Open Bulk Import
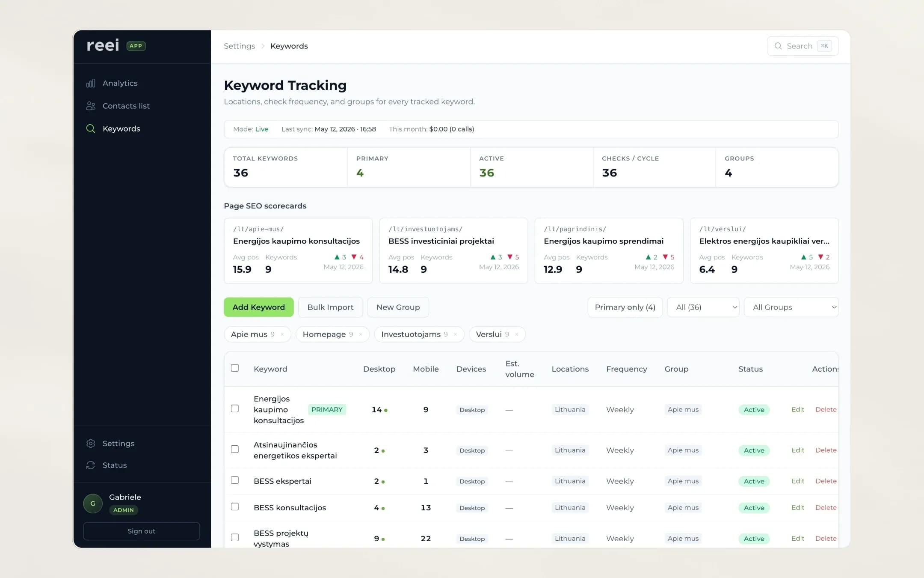The width and height of the screenshot is (924, 578). click(x=330, y=307)
